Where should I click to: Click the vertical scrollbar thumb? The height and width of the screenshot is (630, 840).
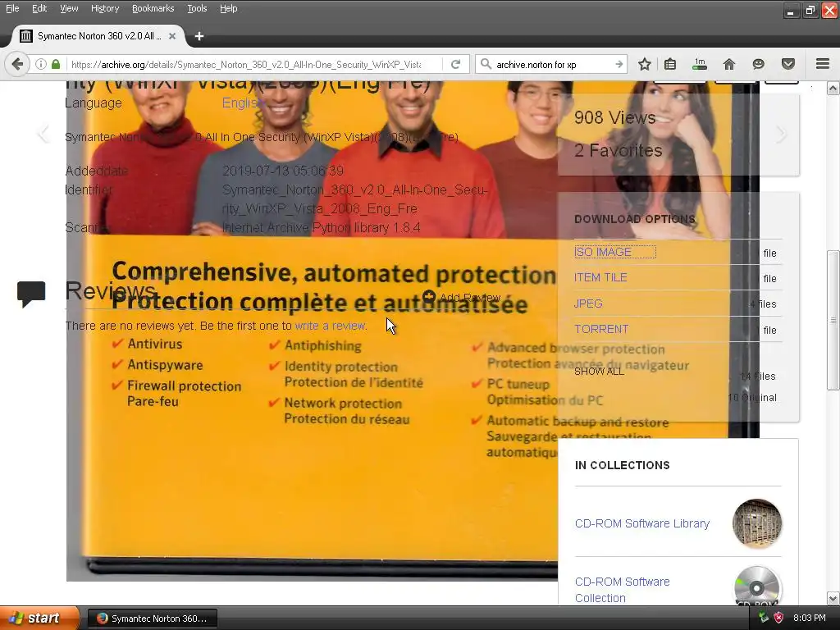click(x=833, y=321)
